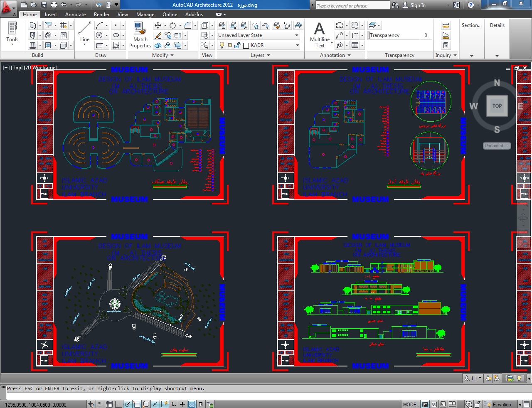Open the Autodesk Exchange X icon
The image size is (532, 408).
[x=456, y=5]
